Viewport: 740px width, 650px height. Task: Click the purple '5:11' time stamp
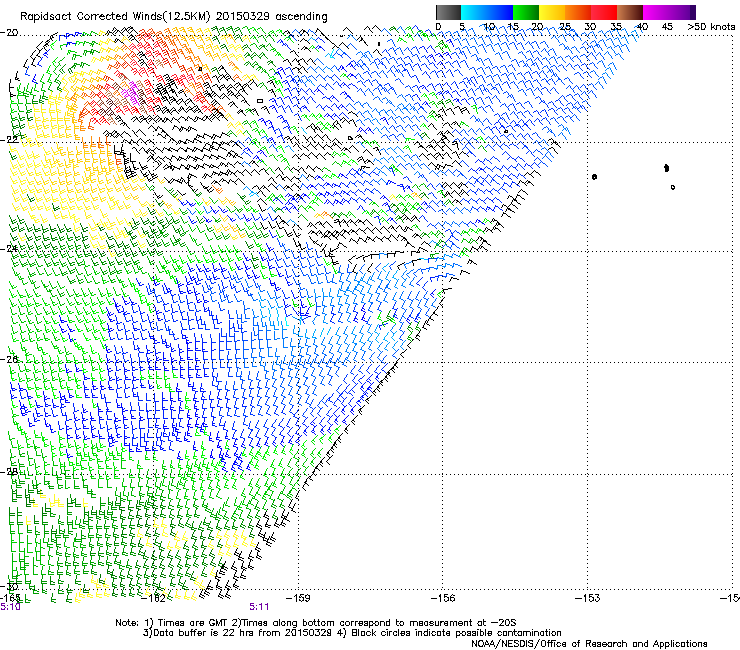(259, 607)
